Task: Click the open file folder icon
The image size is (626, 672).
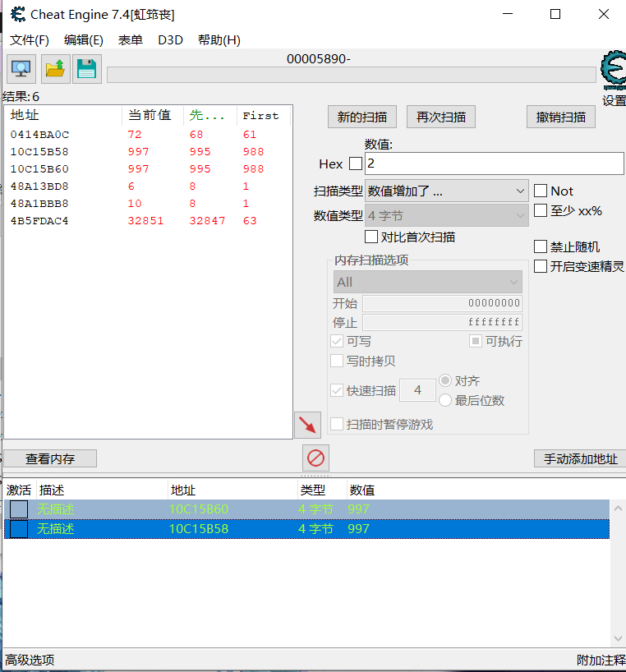Action: tap(55, 69)
